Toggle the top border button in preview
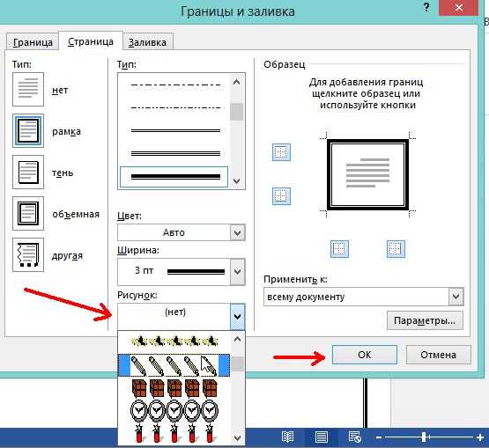 (x=281, y=152)
